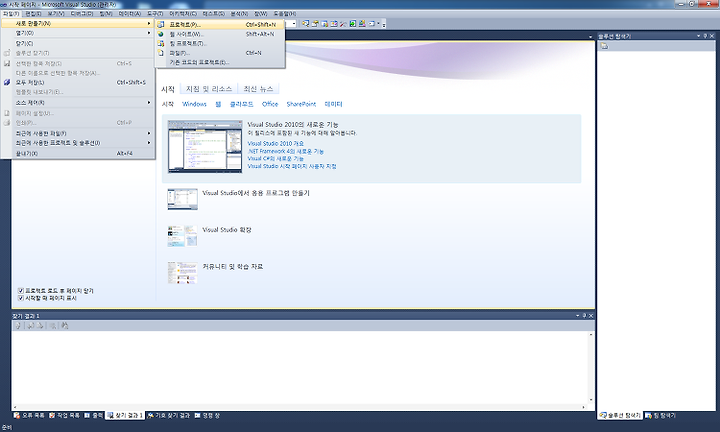Switch to the 찾기 결과 1 tab
Image resolution: width=720 pixels, height=432 pixels.
coord(125,415)
